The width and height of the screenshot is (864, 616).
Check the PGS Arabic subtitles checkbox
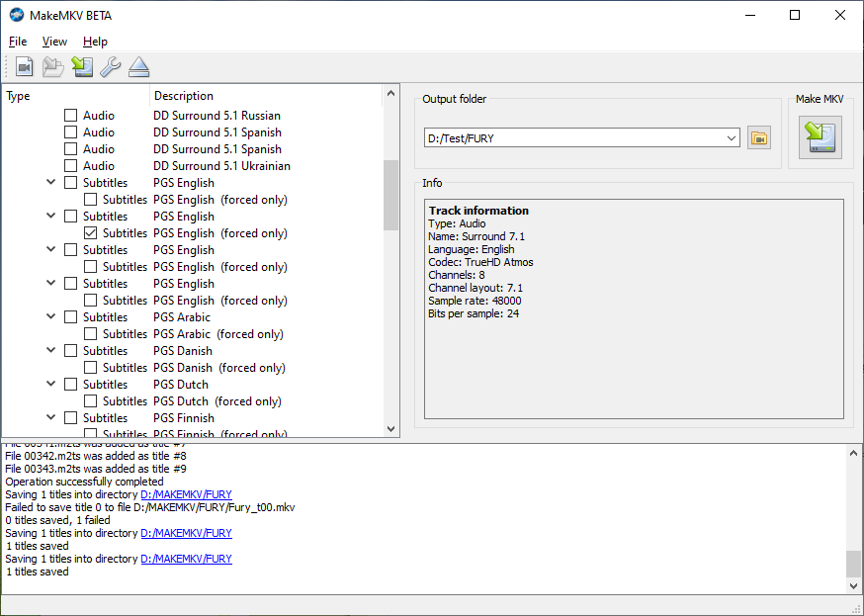coord(71,317)
